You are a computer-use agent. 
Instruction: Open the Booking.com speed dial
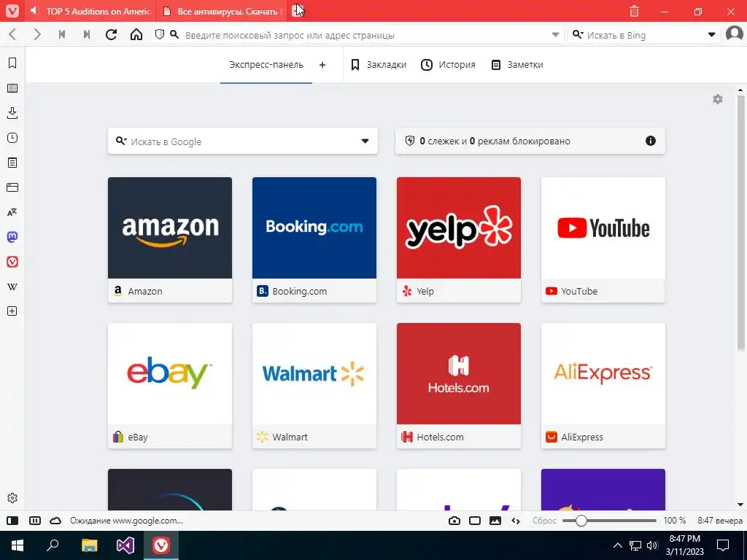314,239
